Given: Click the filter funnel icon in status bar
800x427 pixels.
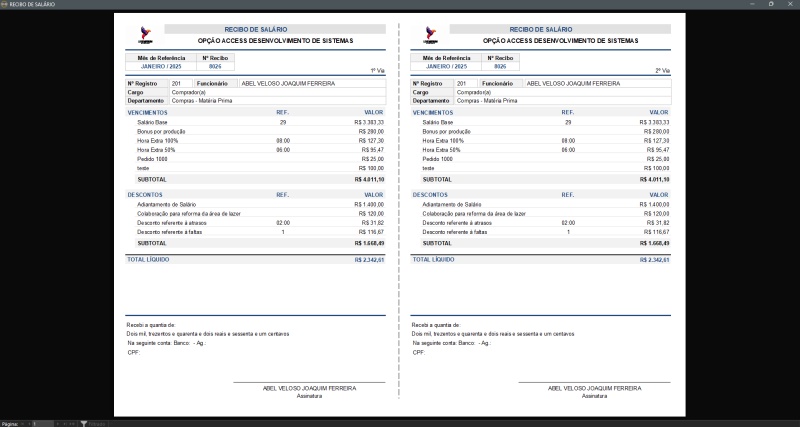Looking at the screenshot, I should coord(84,423).
